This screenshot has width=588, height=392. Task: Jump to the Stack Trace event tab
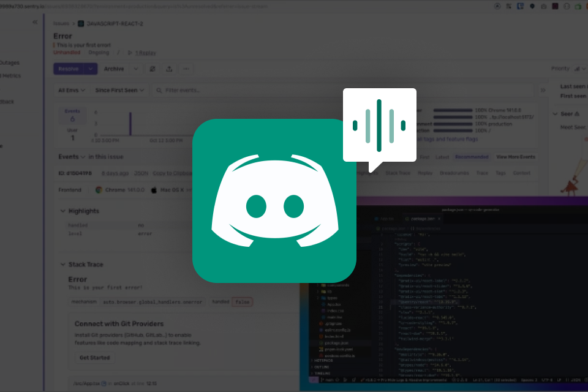[x=398, y=173]
